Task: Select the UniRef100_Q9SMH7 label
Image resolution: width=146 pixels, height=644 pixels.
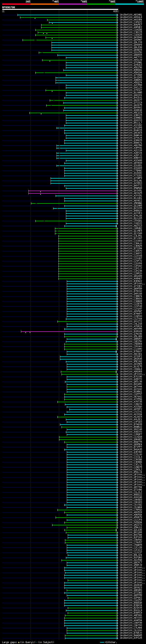Action: tap(131, 40)
